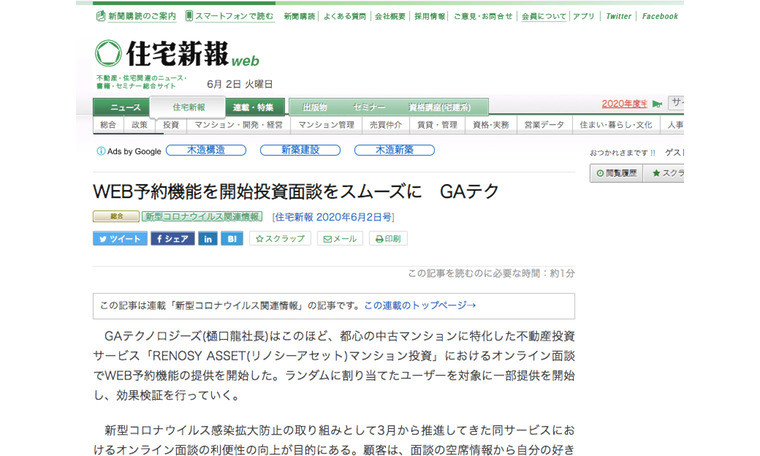Open the 連載・特集 tab
Viewport: 760px width, 456px height.
click(x=252, y=107)
